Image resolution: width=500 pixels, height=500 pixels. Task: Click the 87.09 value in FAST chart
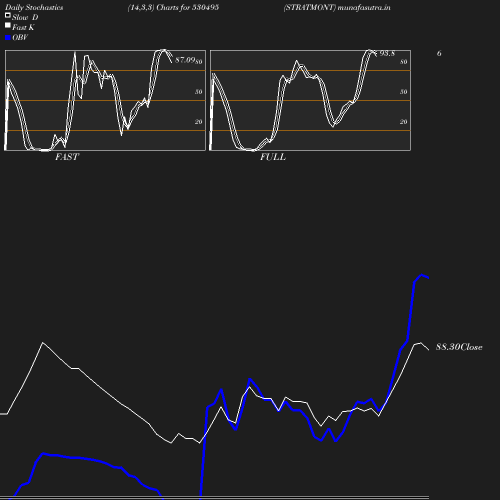185,60
